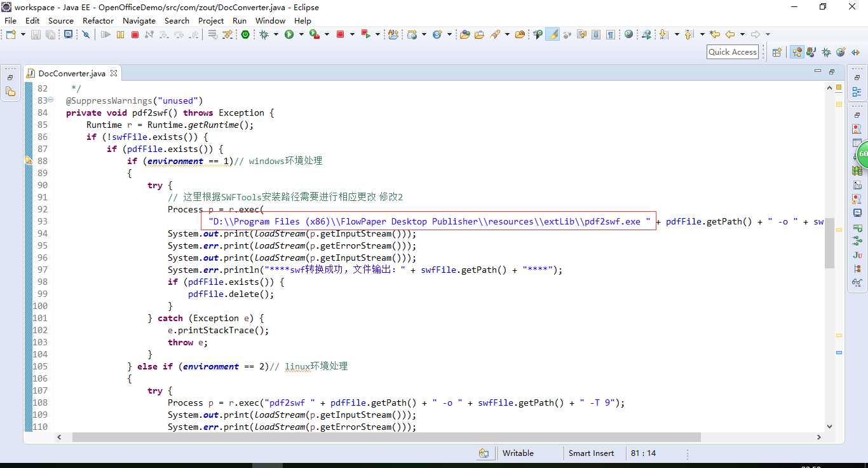
Task: Click the Open Task folder icon
Action: point(479,34)
